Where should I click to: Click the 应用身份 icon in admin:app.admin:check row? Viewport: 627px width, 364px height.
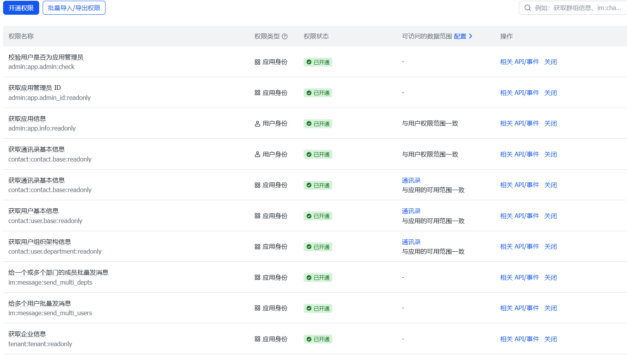coord(257,62)
